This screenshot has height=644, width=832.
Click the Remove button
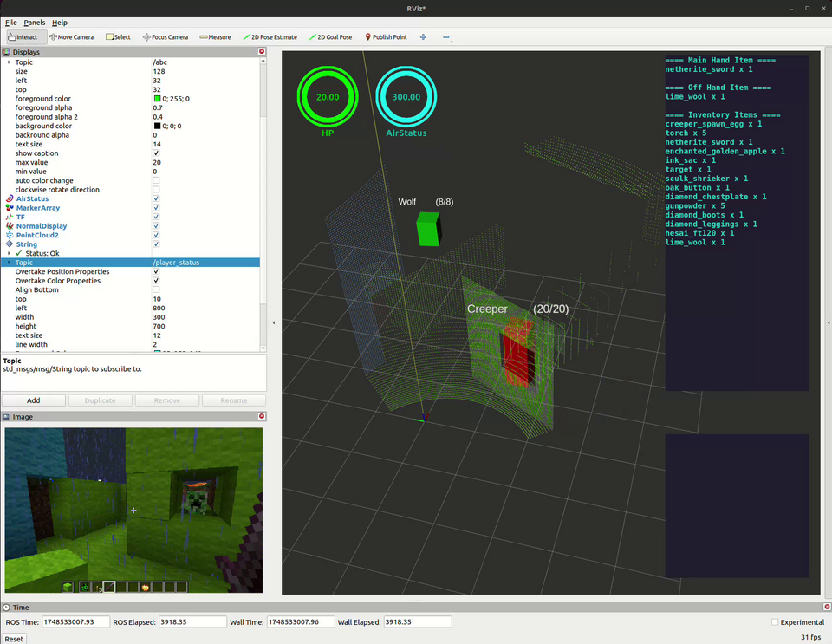(167, 400)
